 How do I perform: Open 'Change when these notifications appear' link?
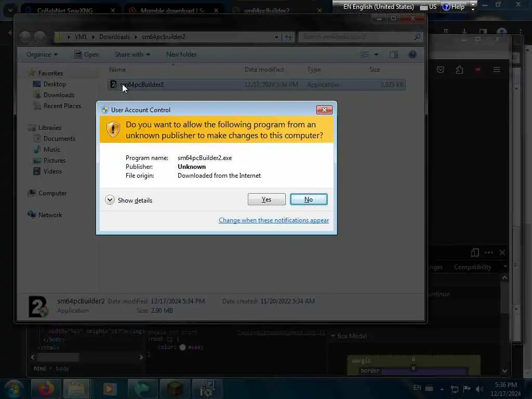coord(273,220)
